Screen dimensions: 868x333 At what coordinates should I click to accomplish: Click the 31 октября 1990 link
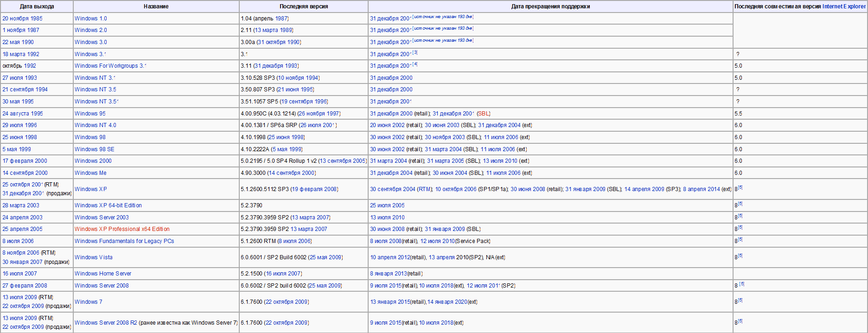(279, 42)
